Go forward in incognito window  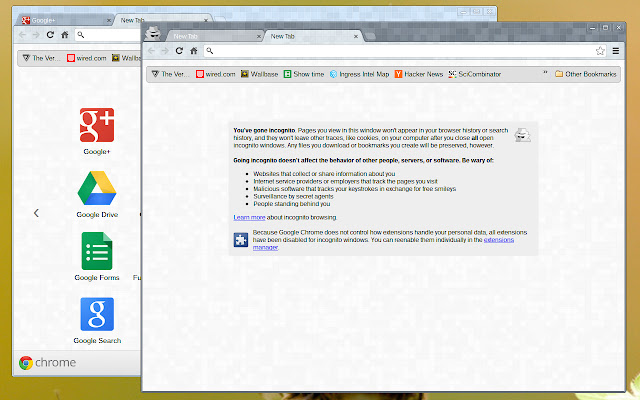[165, 51]
